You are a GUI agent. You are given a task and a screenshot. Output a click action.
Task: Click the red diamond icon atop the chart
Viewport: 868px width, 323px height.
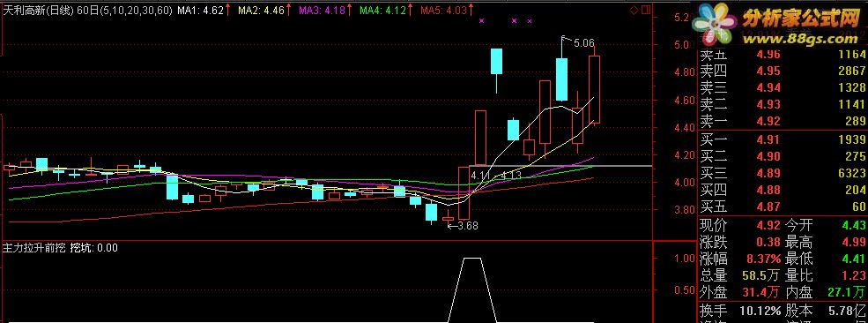(634, 10)
